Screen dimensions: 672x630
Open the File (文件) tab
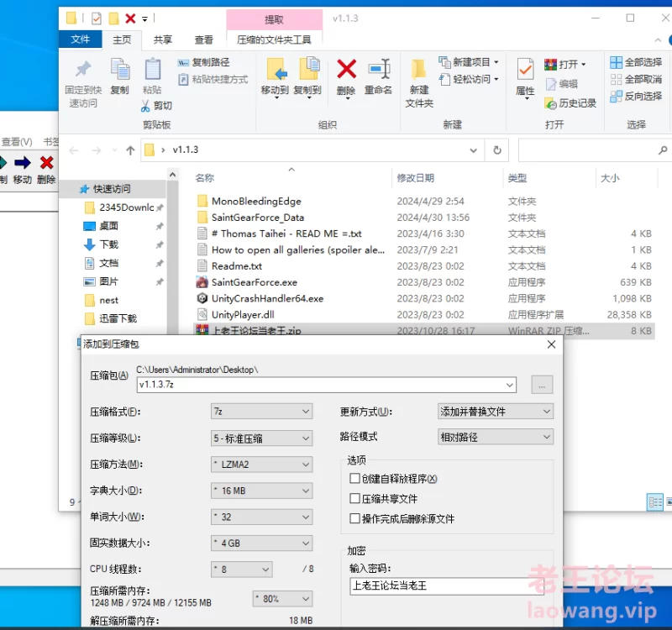tap(80, 39)
